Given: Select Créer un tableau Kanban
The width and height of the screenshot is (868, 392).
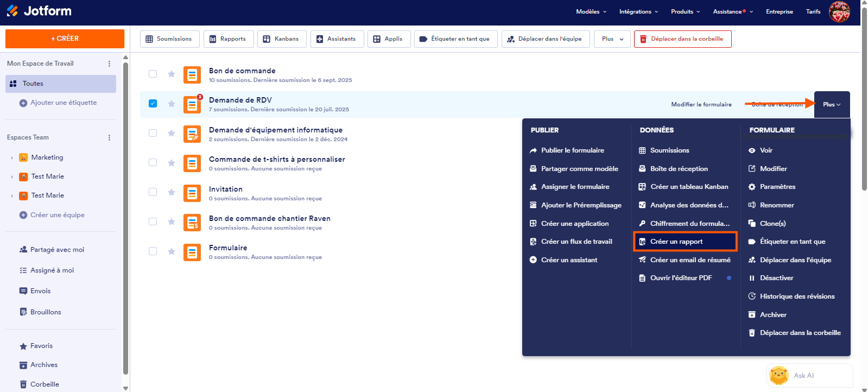Looking at the screenshot, I should tap(685, 187).
